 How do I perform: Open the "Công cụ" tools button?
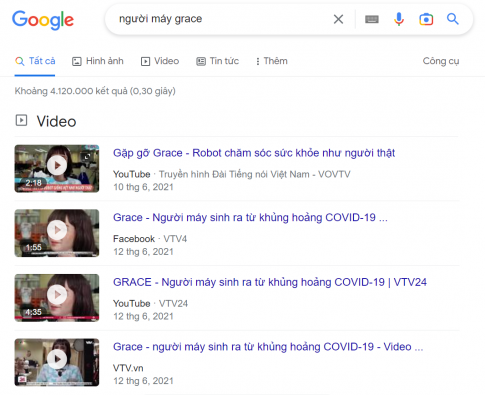point(441,61)
